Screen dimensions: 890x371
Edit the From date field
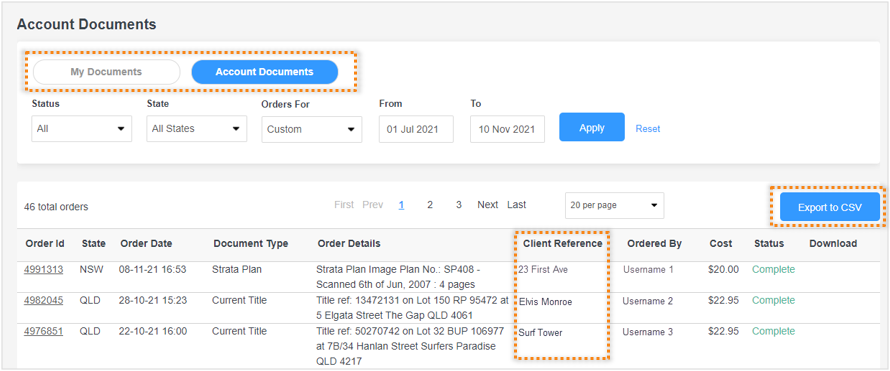tap(416, 129)
